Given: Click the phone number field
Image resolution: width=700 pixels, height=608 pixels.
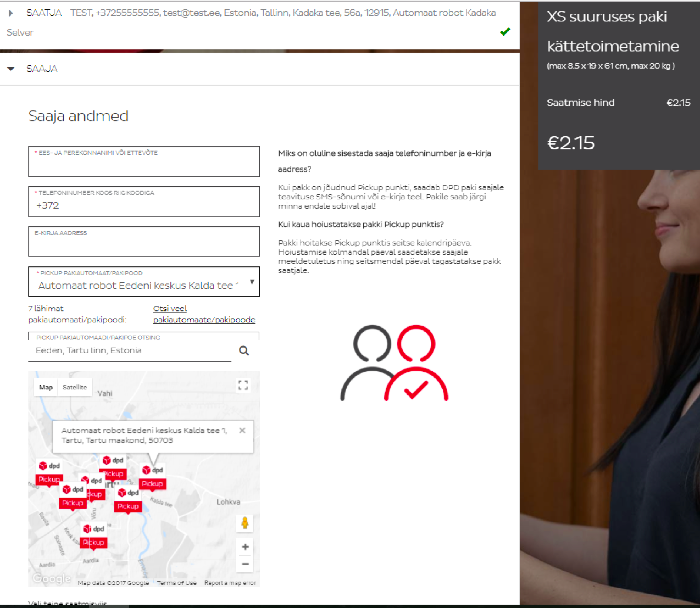Looking at the screenshot, I should click(144, 202).
